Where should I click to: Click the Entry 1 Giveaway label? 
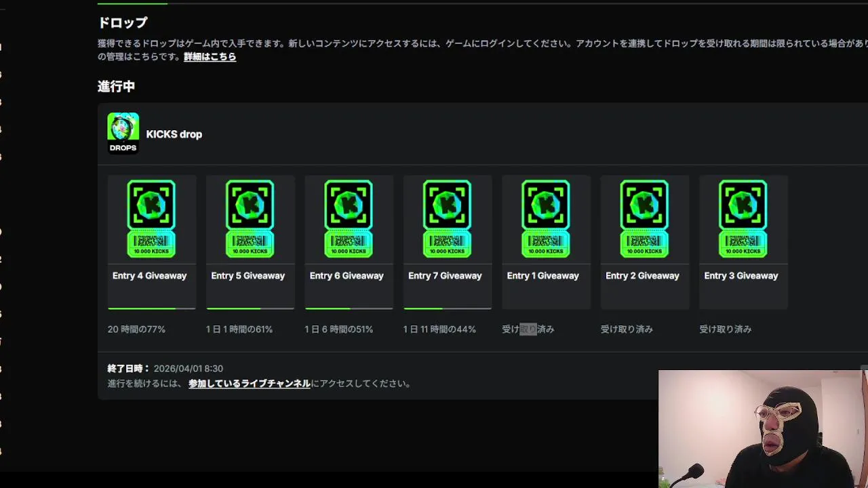tap(543, 276)
